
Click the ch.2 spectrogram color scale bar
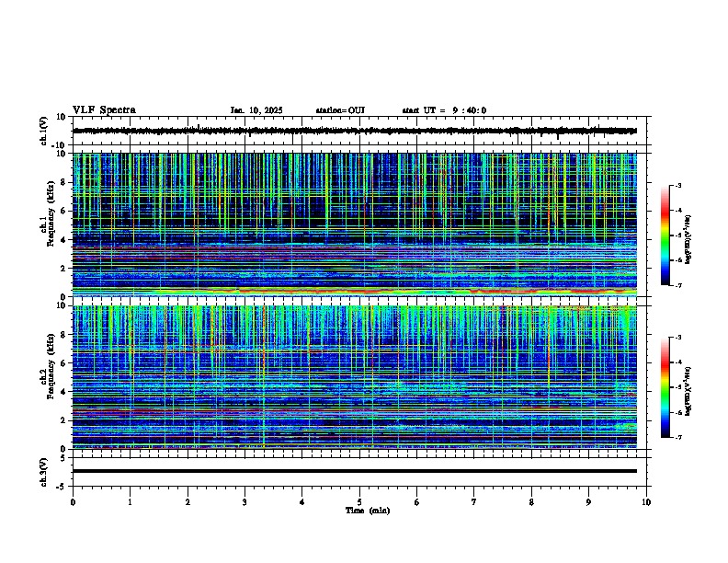coord(665,387)
